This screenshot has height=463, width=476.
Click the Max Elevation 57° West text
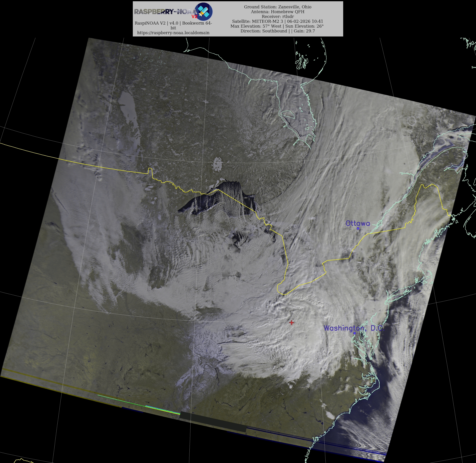click(x=256, y=26)
